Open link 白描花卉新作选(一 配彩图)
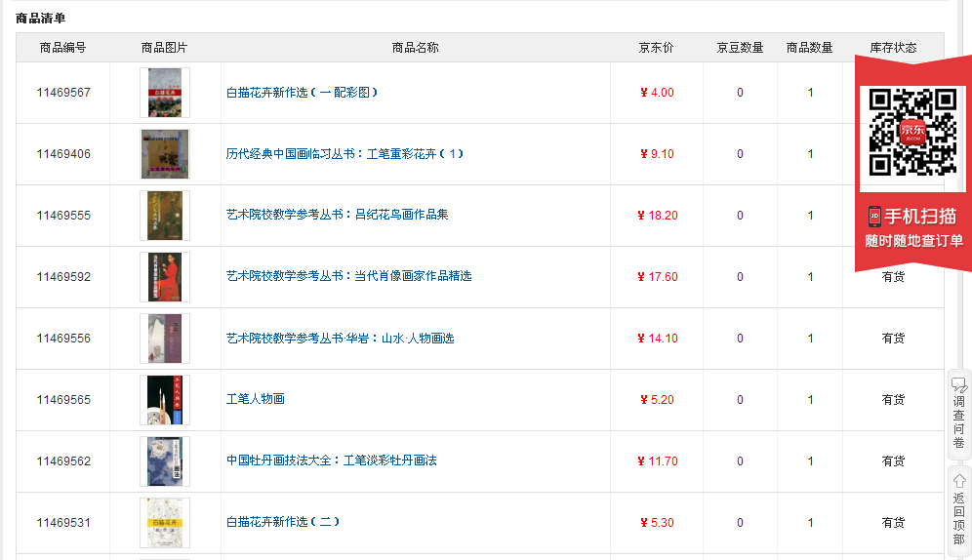Image resolution: width=972 pixels, height=560 pixels. [x=302, y=93]
